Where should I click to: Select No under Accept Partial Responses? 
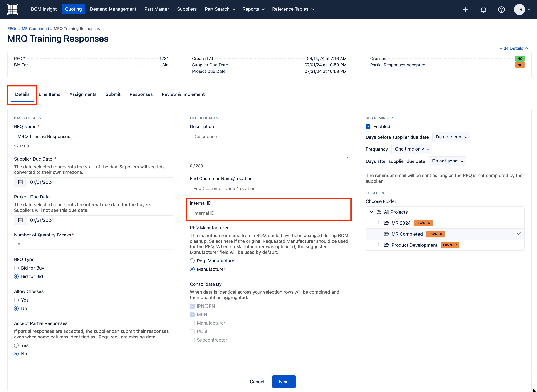[16, 354]
